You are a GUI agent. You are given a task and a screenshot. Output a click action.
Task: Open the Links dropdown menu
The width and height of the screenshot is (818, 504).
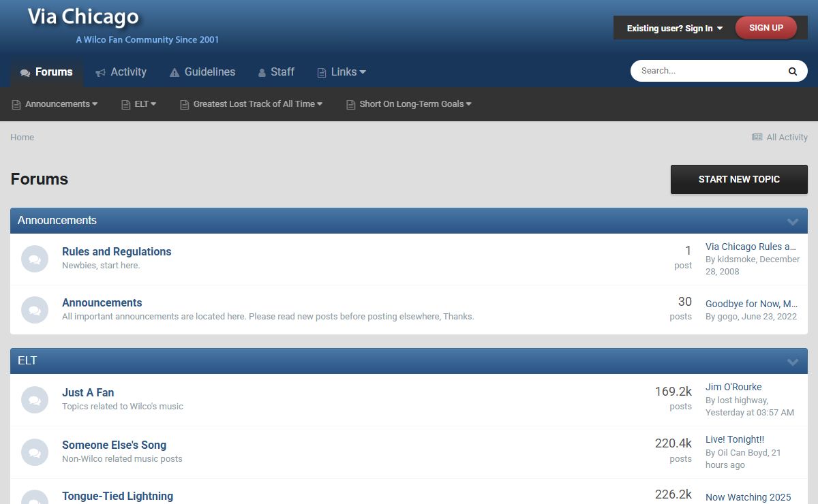point(342,72)
